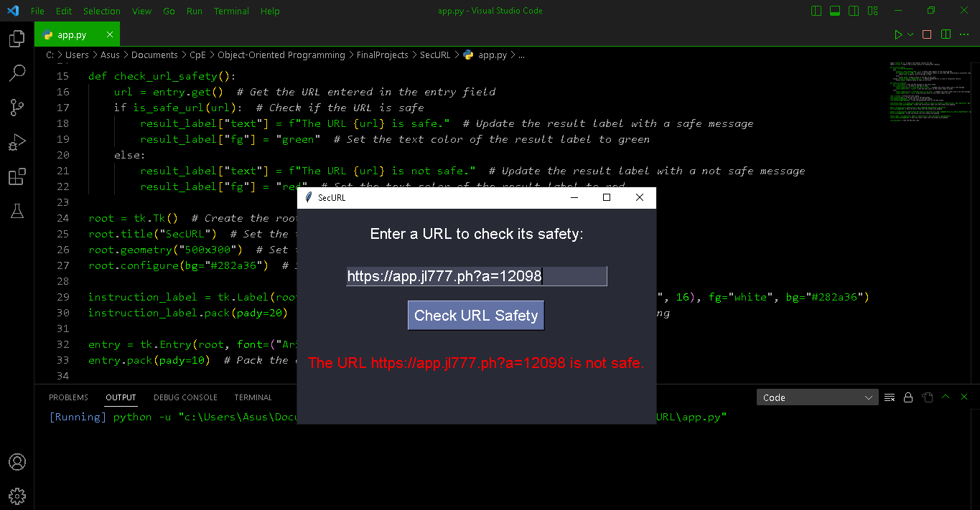Open the Manage gear menu

[17, 496]
